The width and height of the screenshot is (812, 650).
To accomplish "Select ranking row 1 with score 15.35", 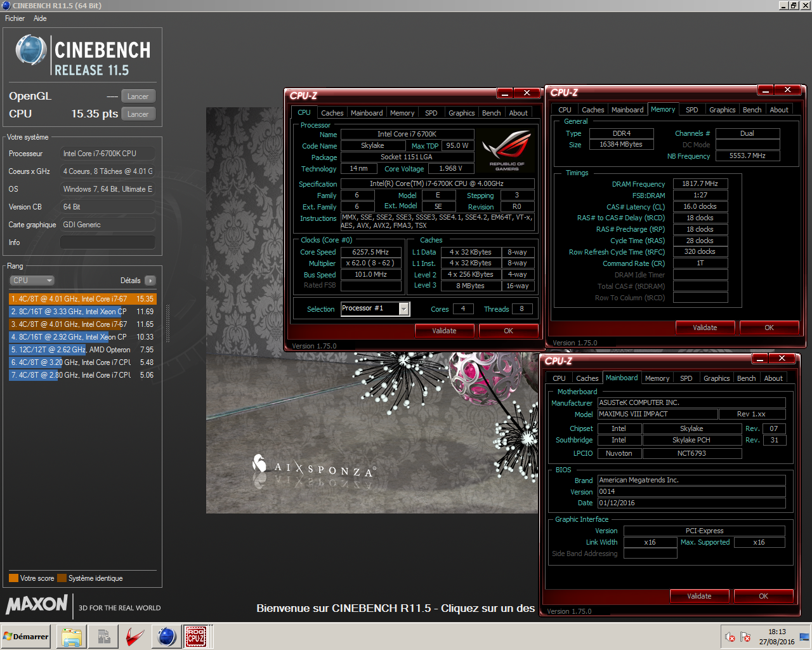I will 82,299.
